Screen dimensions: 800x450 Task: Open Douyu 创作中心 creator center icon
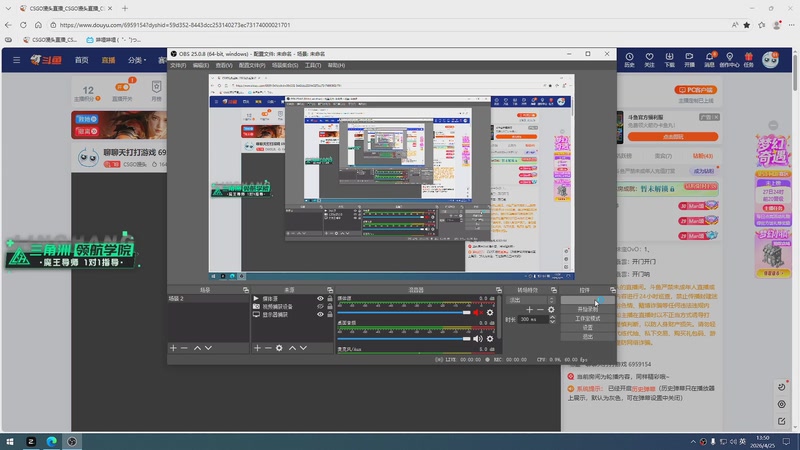(x=729, y=60)
